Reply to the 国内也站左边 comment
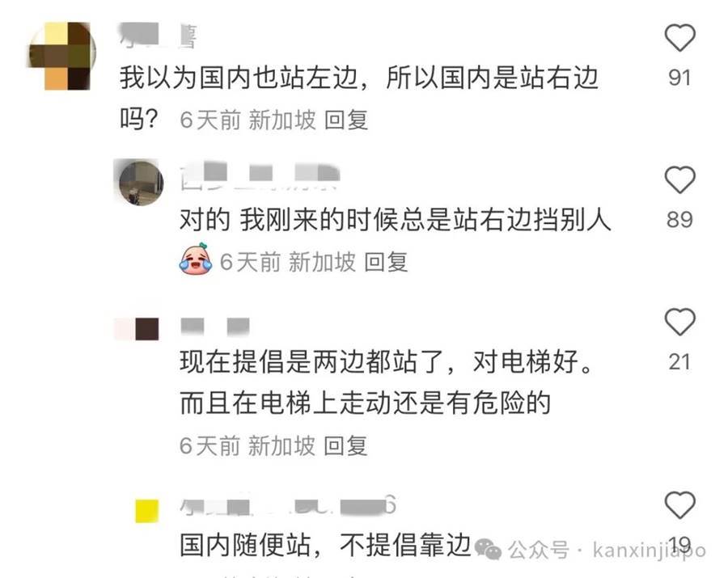This screenshot has width=728, height=578. click(346, 120)
